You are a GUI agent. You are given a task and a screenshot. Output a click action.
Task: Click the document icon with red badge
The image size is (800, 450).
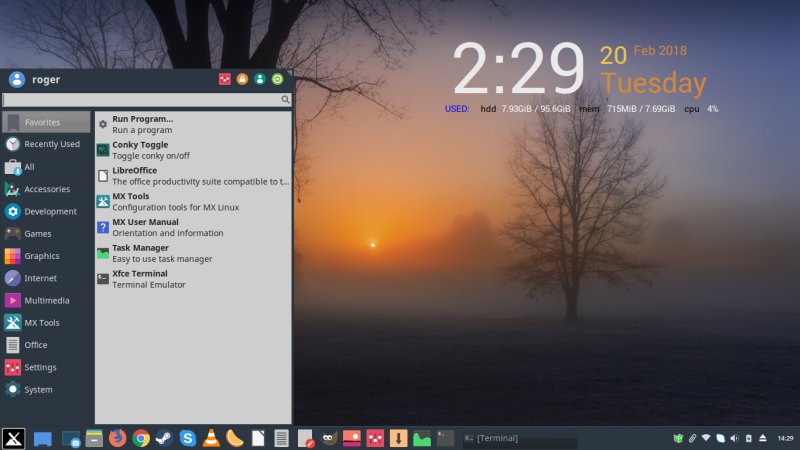pos(306,439)
